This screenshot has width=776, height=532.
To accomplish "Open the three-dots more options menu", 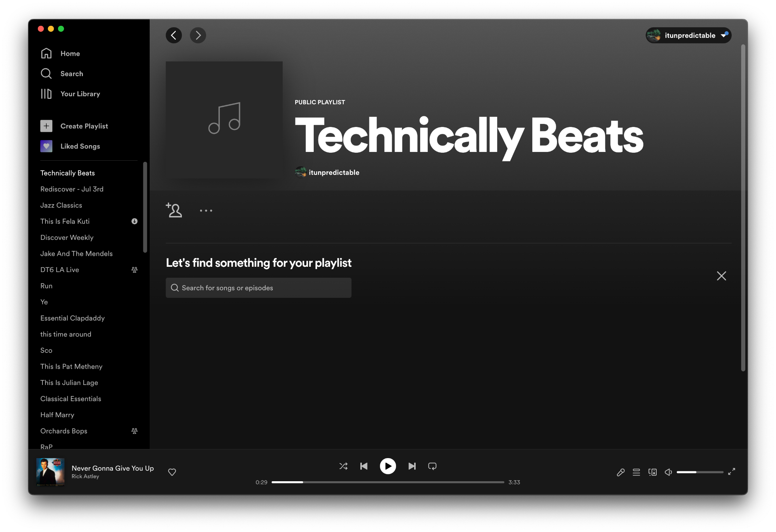I will [206, 210].
